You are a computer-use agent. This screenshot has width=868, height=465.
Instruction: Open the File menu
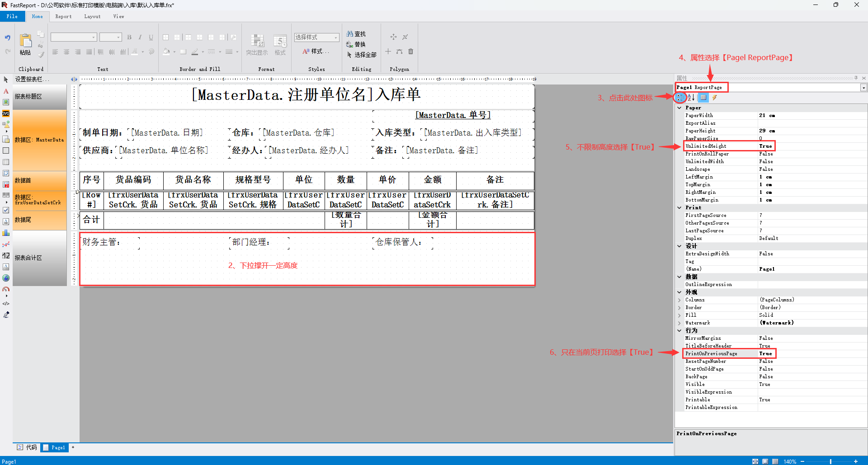point(12,16)
